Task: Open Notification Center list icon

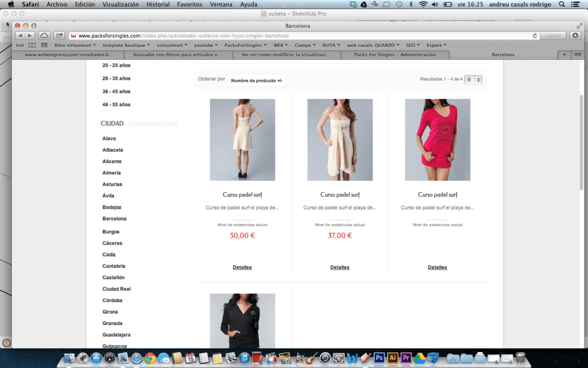Action: click(576, 4)
